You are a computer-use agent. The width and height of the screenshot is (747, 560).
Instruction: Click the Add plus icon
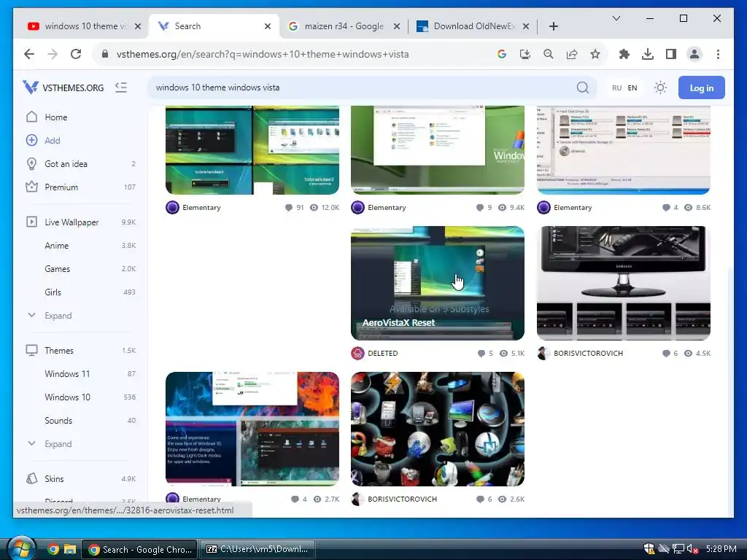point(31,141)
